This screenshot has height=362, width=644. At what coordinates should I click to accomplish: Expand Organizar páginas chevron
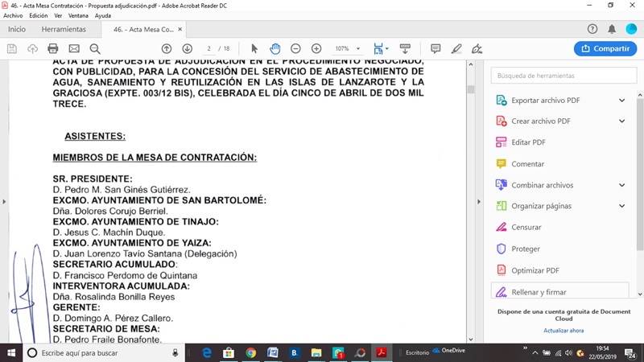(x=621, y=206)
